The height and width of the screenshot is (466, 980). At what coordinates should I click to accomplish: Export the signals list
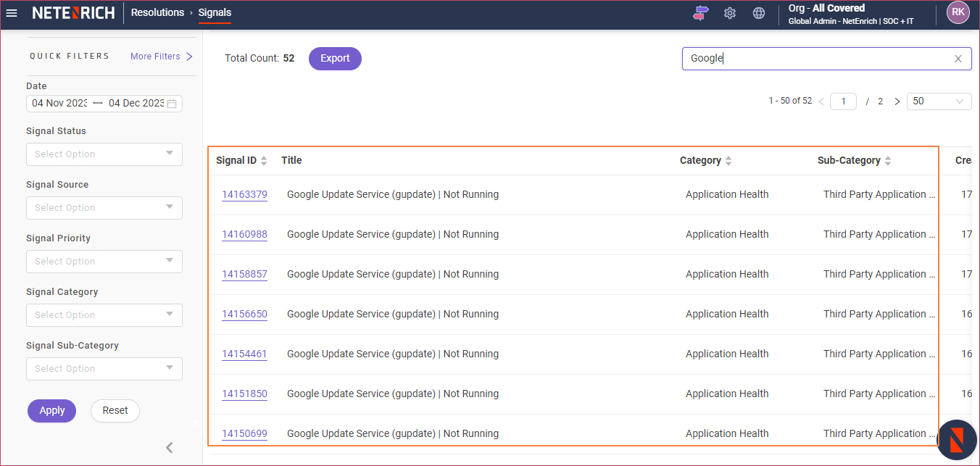pos(335,59)
